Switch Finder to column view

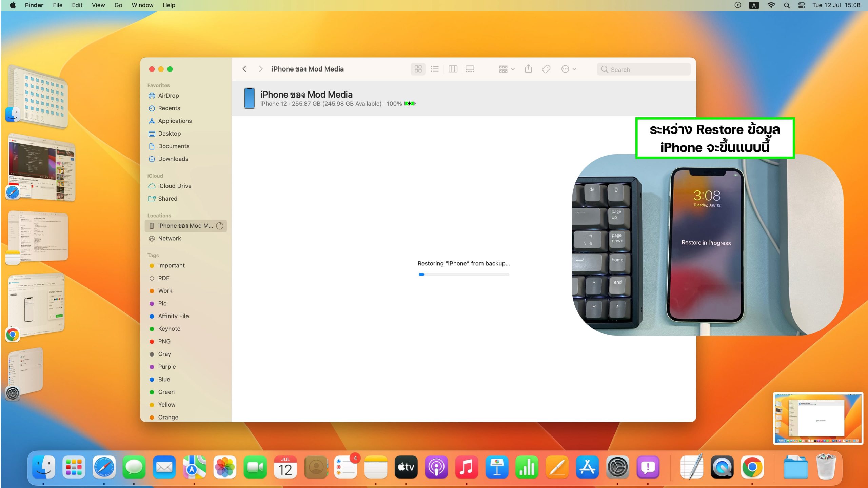(453, 69)
